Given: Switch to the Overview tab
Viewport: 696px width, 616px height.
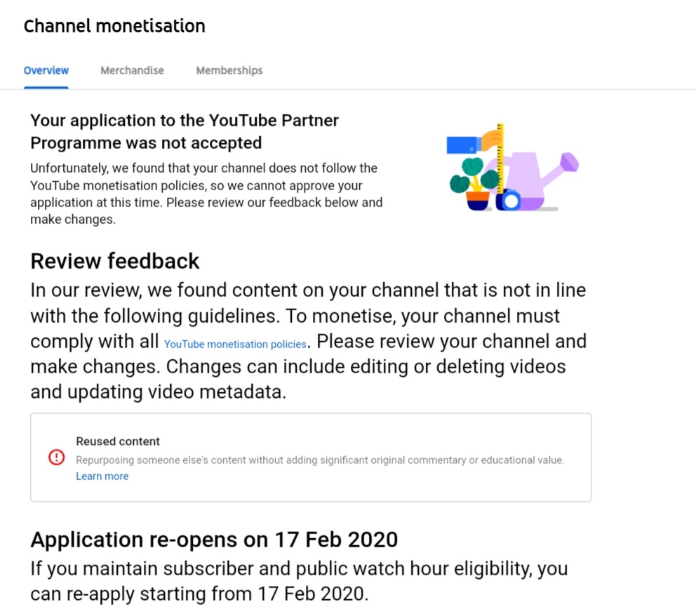Looking at the screenshot, I should pyautogui.click(x=46, y=71).
